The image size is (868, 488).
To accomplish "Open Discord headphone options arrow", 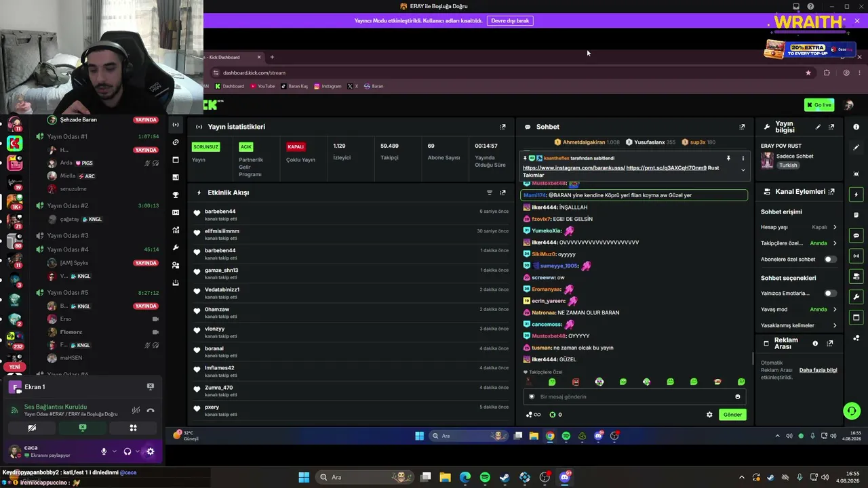I will [x=137, y=451].
